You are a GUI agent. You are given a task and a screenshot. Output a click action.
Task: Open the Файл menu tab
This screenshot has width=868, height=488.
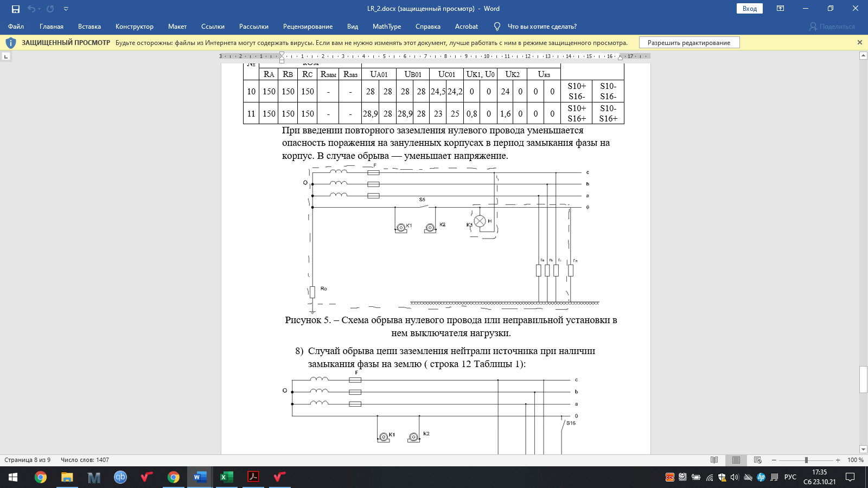pos(16,27)
